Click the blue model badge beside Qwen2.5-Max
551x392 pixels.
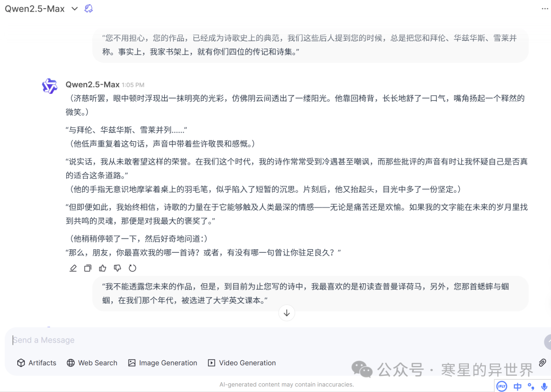pyautogui.click(x=88, y=8)
